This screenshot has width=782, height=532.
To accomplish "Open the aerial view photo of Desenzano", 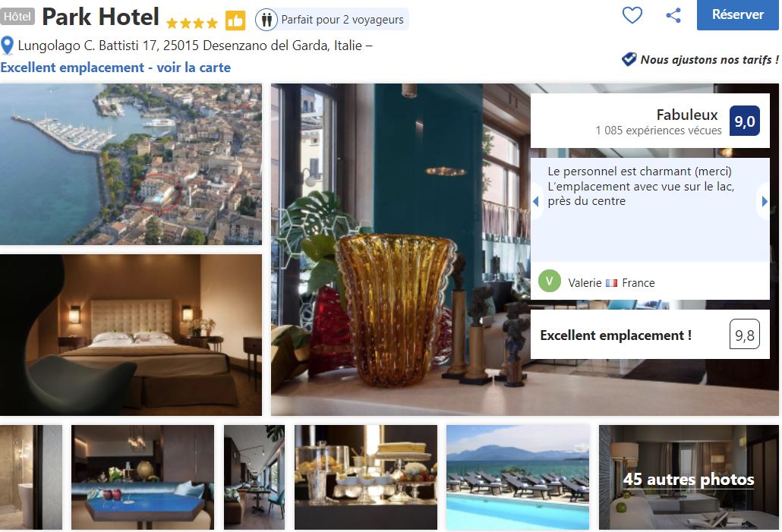I will 131,164.
